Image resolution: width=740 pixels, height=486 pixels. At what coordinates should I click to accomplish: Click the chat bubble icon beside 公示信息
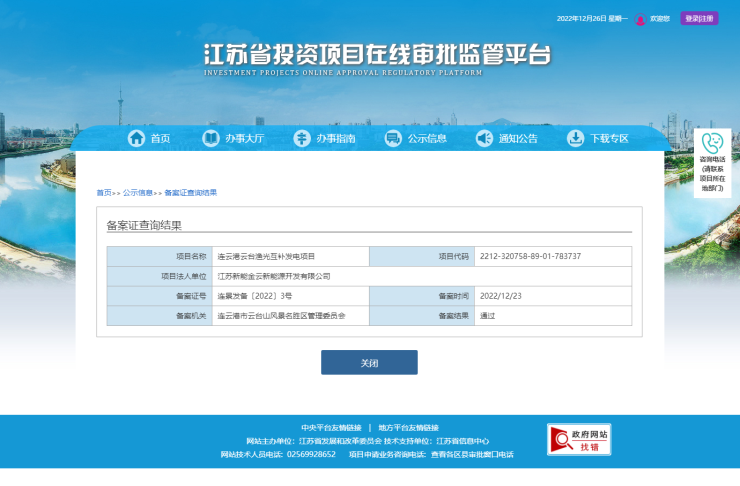[x=393, y=138]
